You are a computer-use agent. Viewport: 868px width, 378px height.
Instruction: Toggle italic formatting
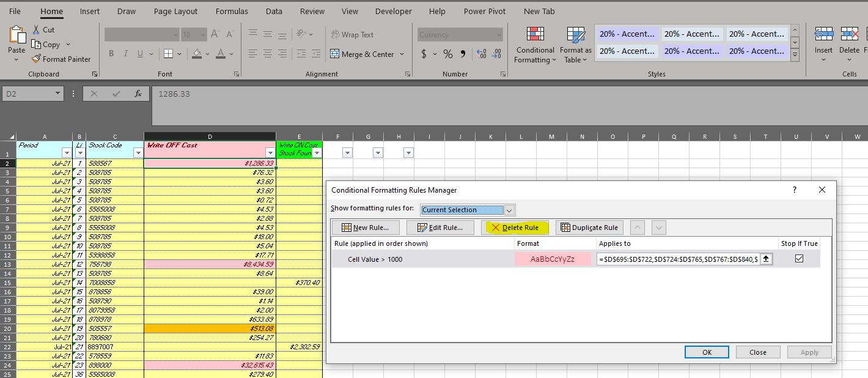[127, 54]
